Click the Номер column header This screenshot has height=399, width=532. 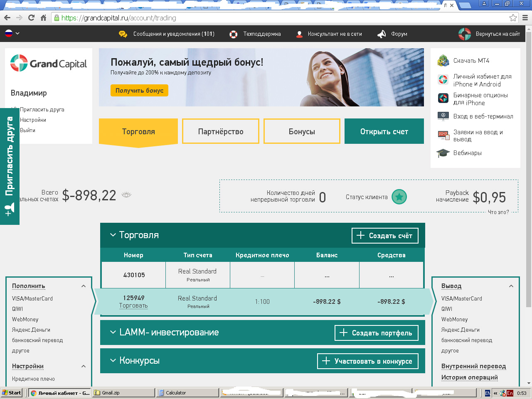coord(133,255)
